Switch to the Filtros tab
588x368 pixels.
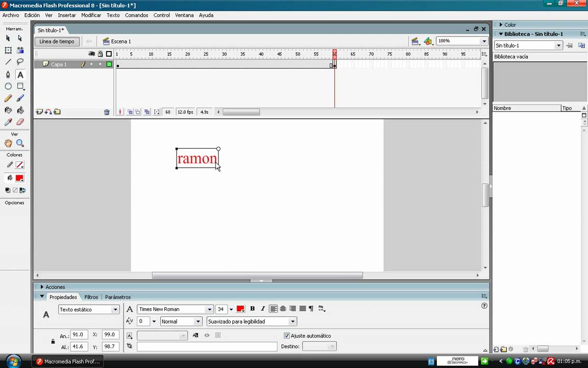tap(91, 297)
